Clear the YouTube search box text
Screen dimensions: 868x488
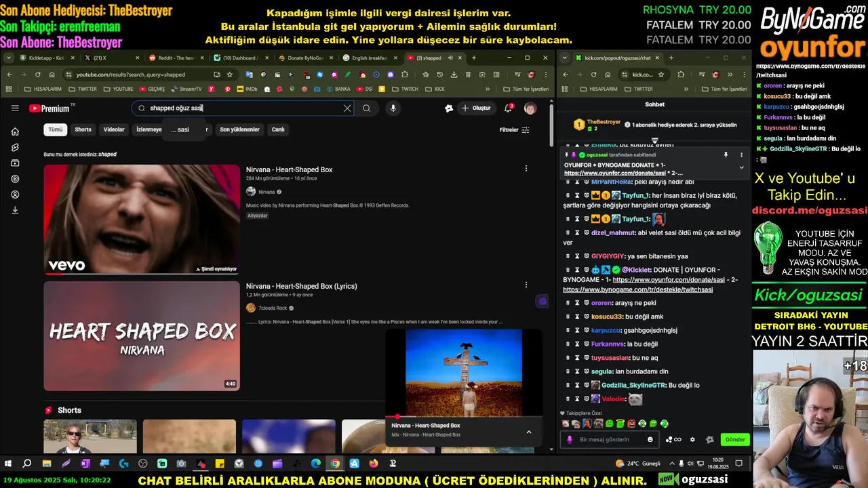[x=347, y=108]
